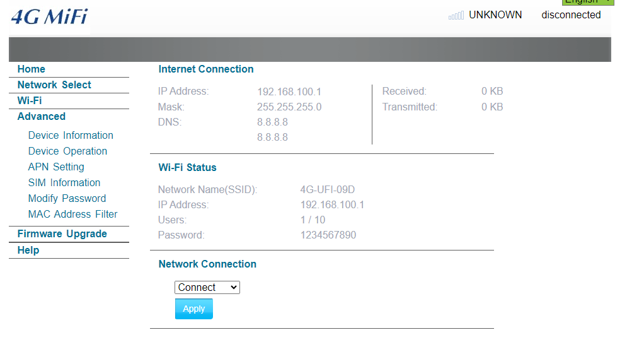Expand the Connect network dropdown

point(207,288)
